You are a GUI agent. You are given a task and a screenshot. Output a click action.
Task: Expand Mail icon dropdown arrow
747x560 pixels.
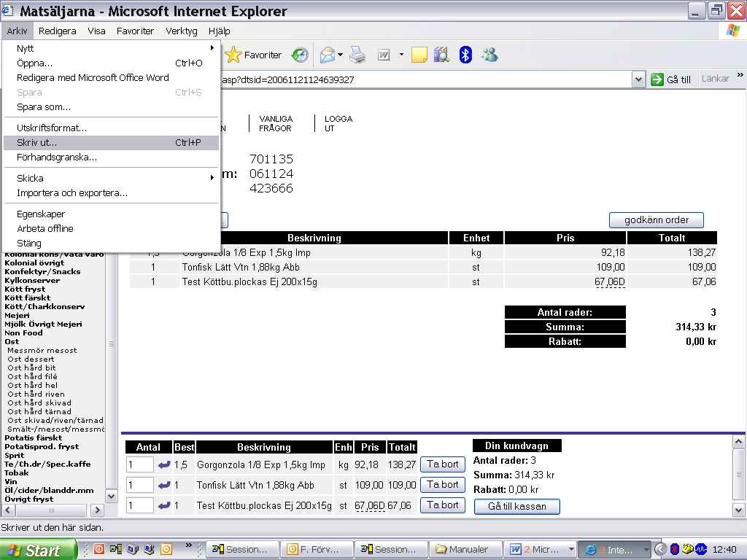pyautogui.click(x=340, y=55)
